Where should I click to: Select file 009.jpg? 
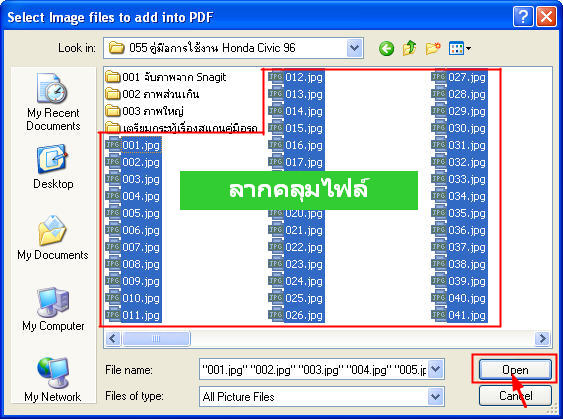coord(133,281)
